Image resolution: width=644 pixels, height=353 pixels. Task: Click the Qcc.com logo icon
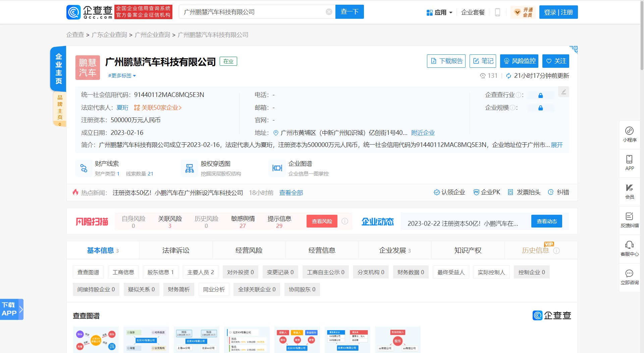click(73, 12)
